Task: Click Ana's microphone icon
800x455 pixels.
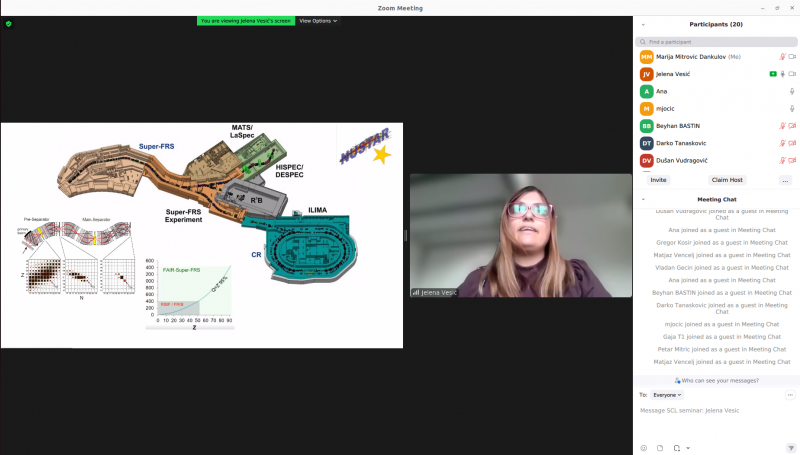Action: [x=792, y=92]
